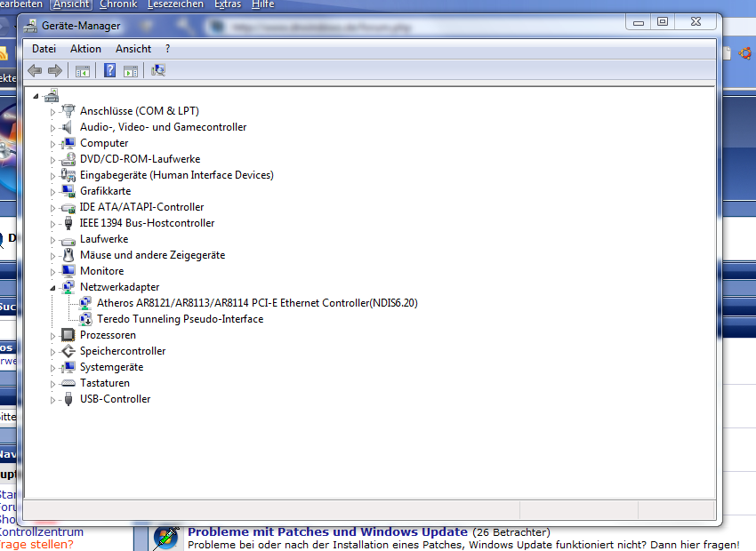Select 'IDE ATA/ATAPI-Controller' label
The height and width of the screenshot is (551, 756).
pyautogui.click(x=141, y=207)
